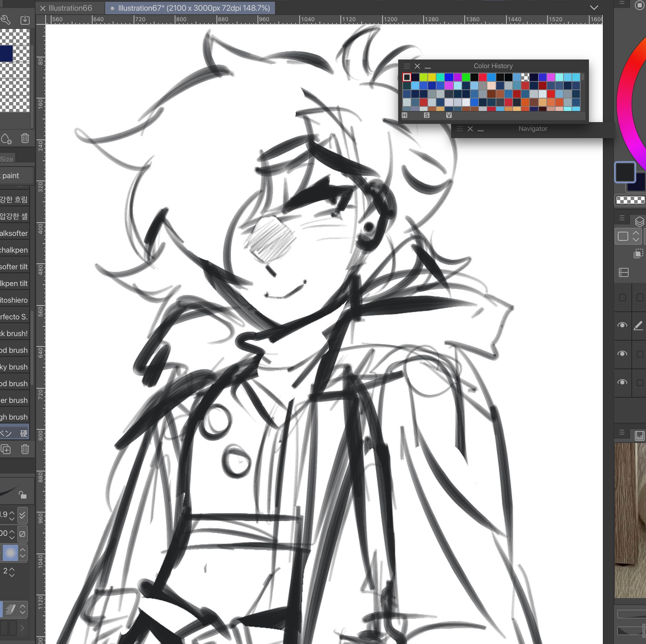Click the navy color preview thumbnail

(6, 54)
